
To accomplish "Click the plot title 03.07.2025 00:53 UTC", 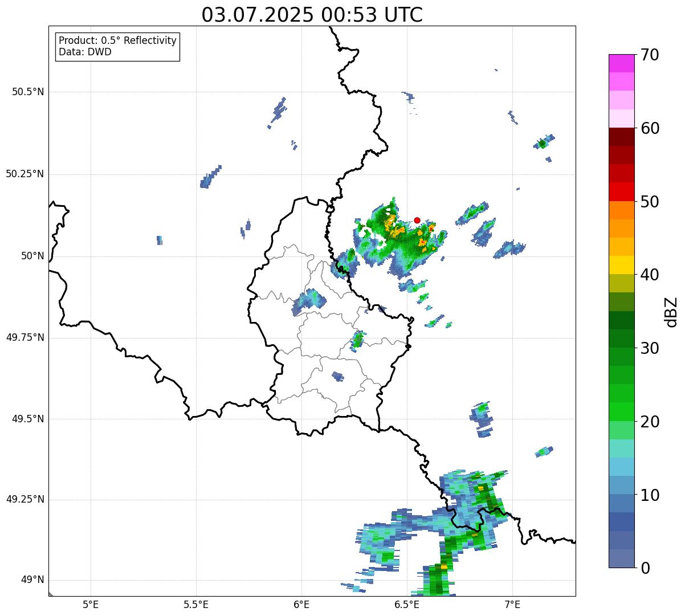I will click(x=312, y=15).
